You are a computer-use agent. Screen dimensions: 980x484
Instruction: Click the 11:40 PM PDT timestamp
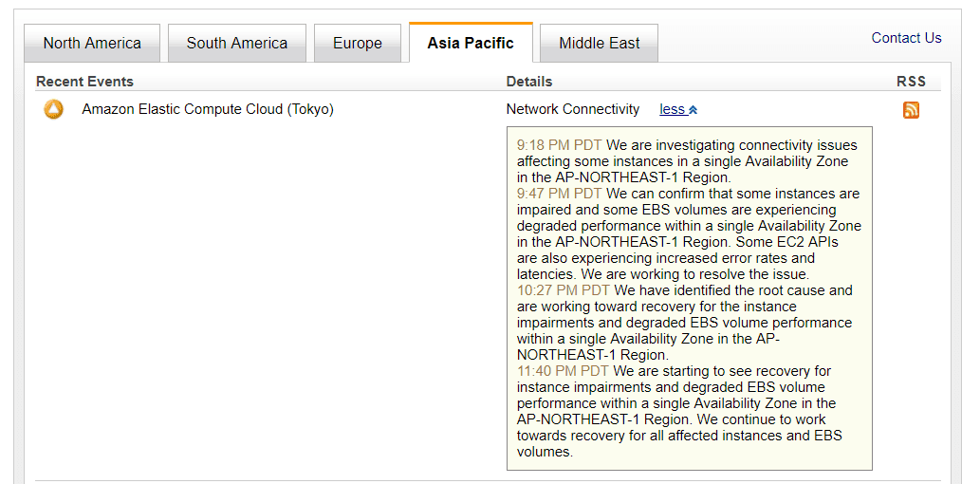pos(563,371)
